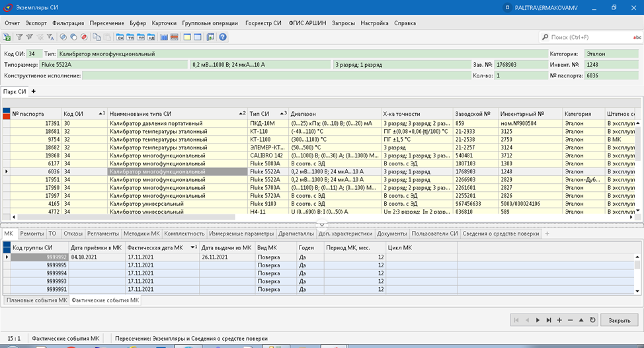Image resolution: width=644 pixels, height=348 pixels.
Task: Sort by Тип СИ column header
Action: click(268, 113)
